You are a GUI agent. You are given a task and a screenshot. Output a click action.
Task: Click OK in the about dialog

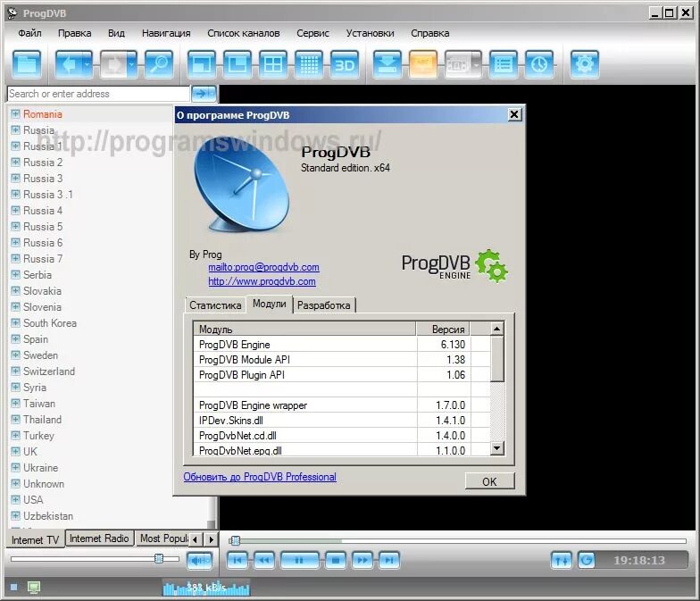[489, 481]
